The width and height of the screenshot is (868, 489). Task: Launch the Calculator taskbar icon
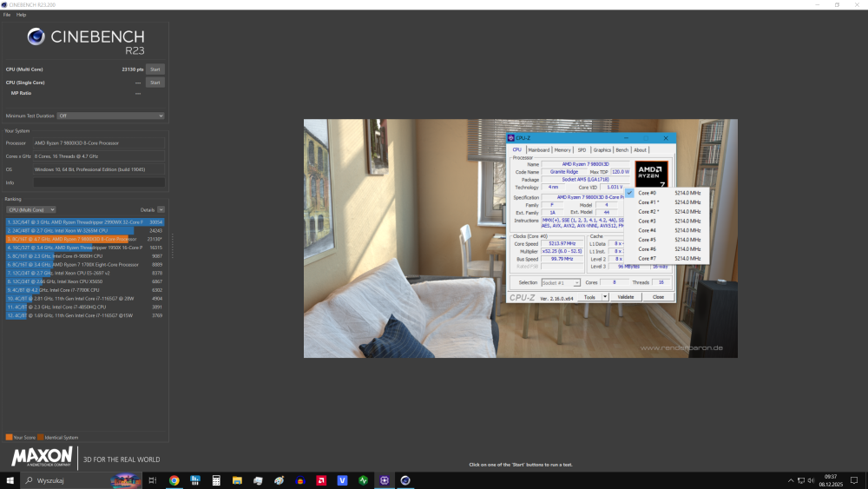click(x=216, y=480)
